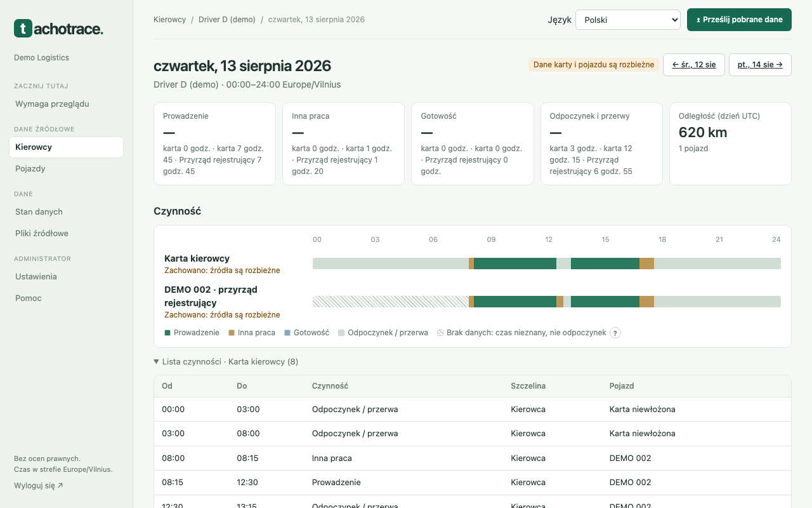Click the Szczelina column header
The image size is (812, 508).
point(528,386)
